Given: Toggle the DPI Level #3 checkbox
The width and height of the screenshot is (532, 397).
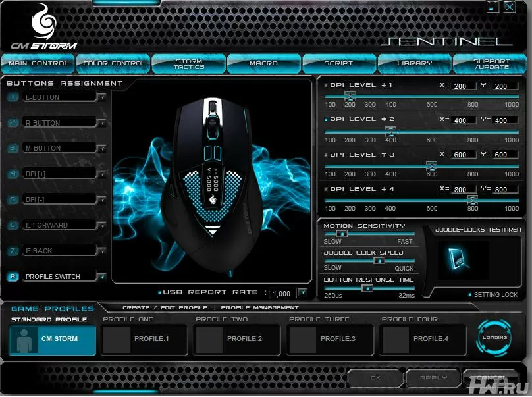Looking at the screenshot, I should point(326,155).
